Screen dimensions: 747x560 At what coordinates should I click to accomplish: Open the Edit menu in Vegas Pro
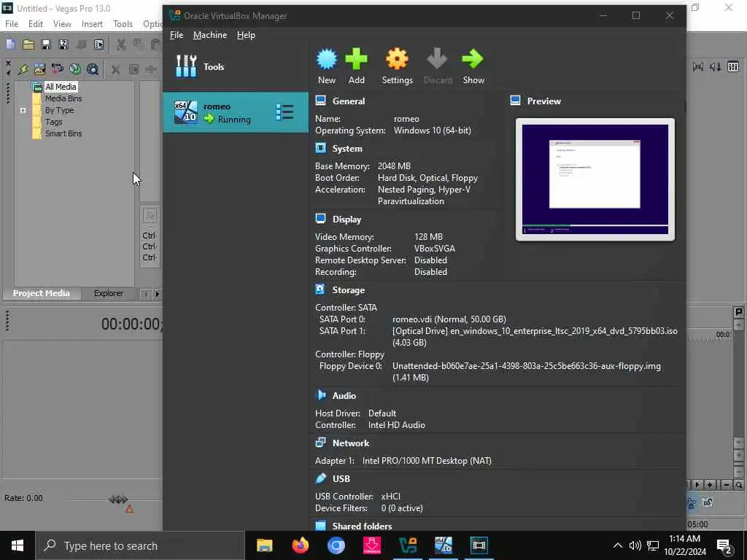(x=35, y=24)
